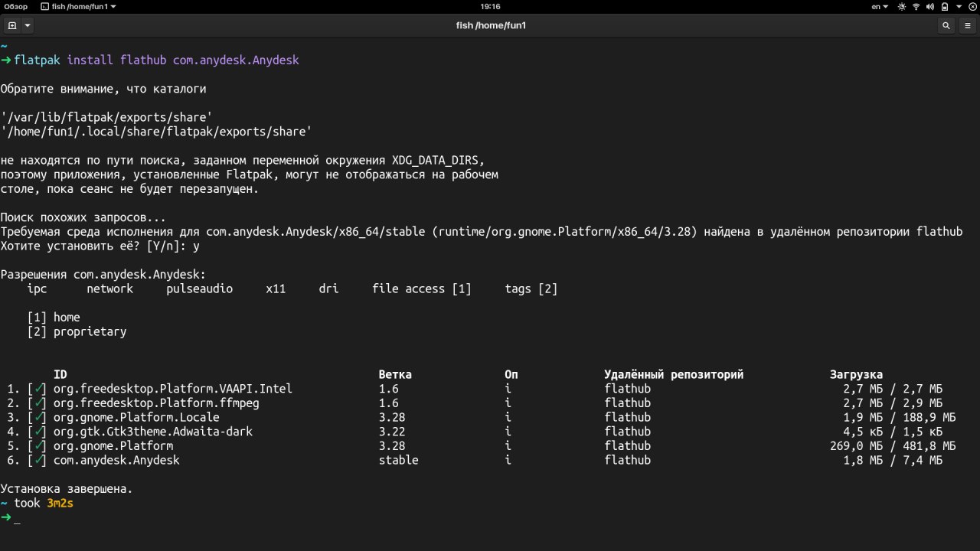Click org.freedesktop.Platform.VAAPI.Intel in the table

pyautogui.click(x=173, y=389)
